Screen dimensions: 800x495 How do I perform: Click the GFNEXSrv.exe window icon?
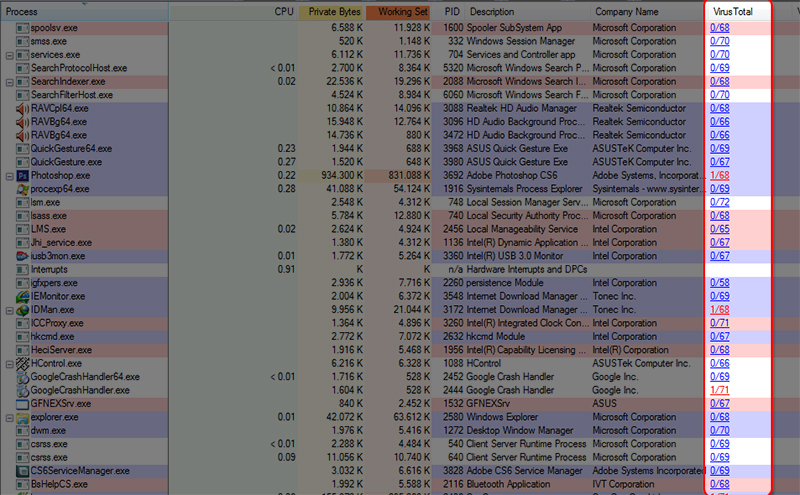coord(22,404)
